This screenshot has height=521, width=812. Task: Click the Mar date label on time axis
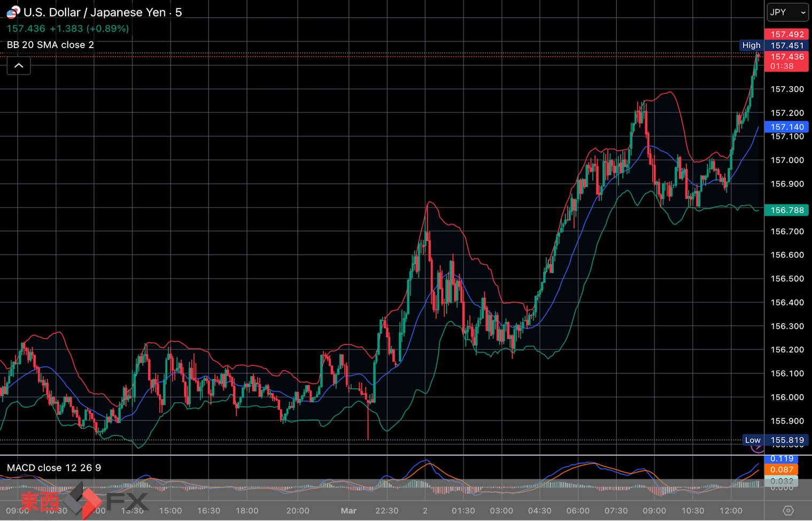tap(349, 511)
